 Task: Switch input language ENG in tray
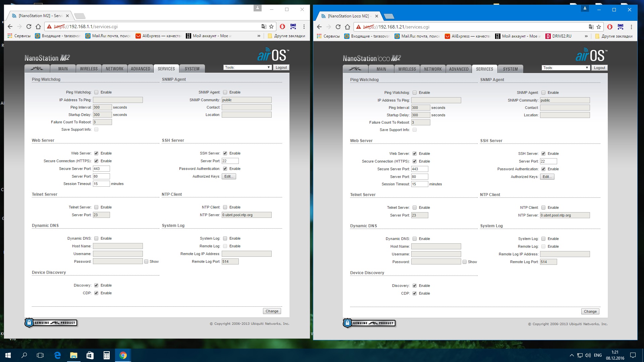[x=598, y=355]
